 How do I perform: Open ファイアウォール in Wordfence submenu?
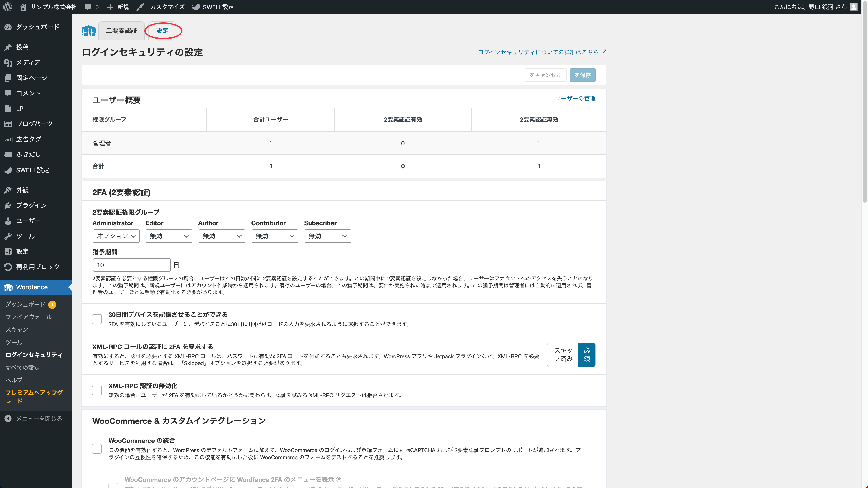[x=28, y=317]
